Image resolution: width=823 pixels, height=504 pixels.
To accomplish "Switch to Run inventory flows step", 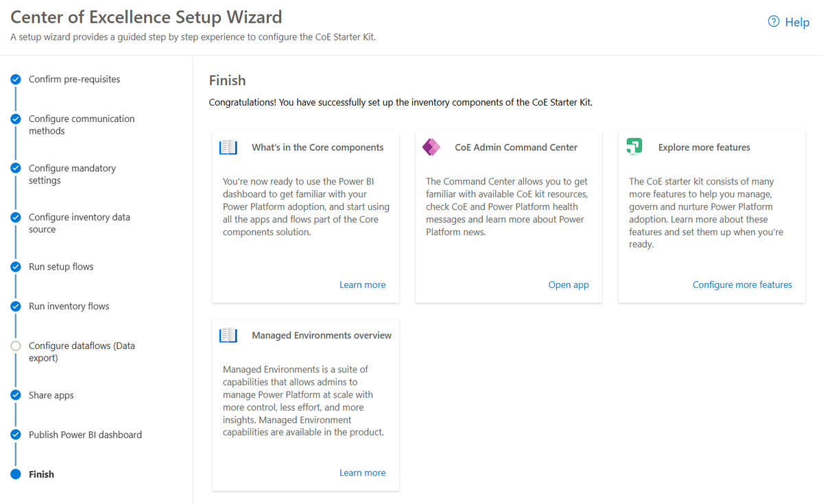I will coord(69,307).
